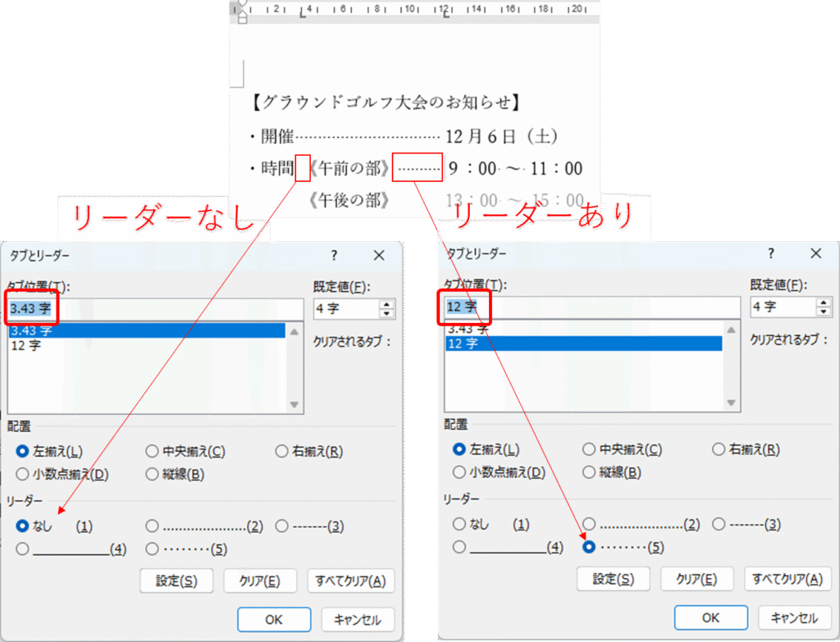Select 縦線 alignment in the right dialog
The height and width of the screenshot is (642, 840).
coord(589,472)
